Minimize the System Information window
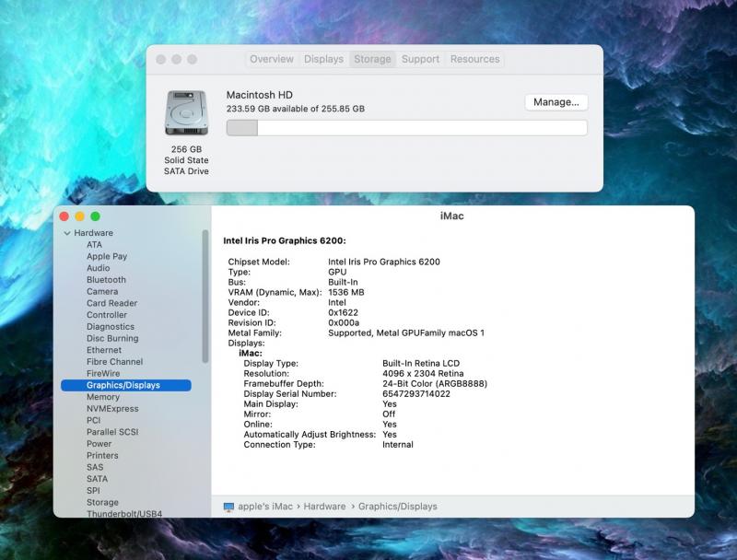The image size is (737, 560). pos(80,216)
